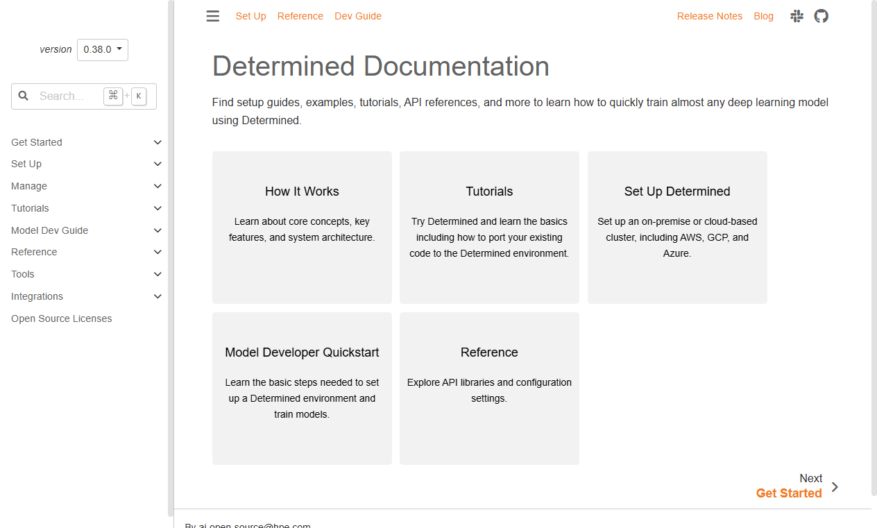This screenshot has height=528, width=877.
Task: Open Release Notes in top navigation
Action: (709, 16)
